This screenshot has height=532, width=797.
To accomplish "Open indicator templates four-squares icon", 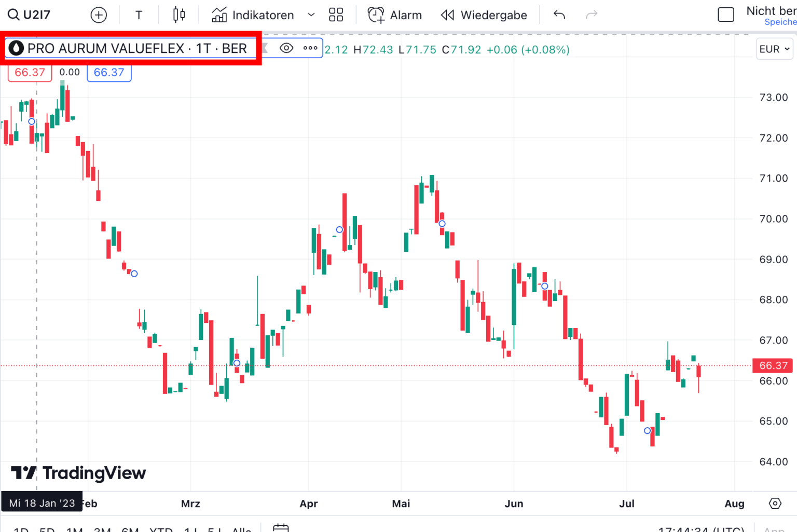I will 336,15.
